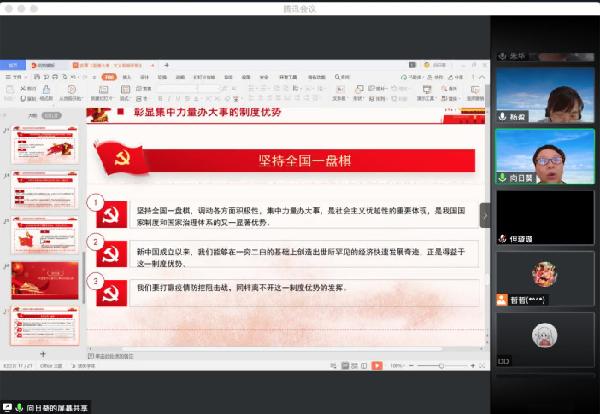
Task: Click the text box of item 2
Action: click(x=304, y=254)
